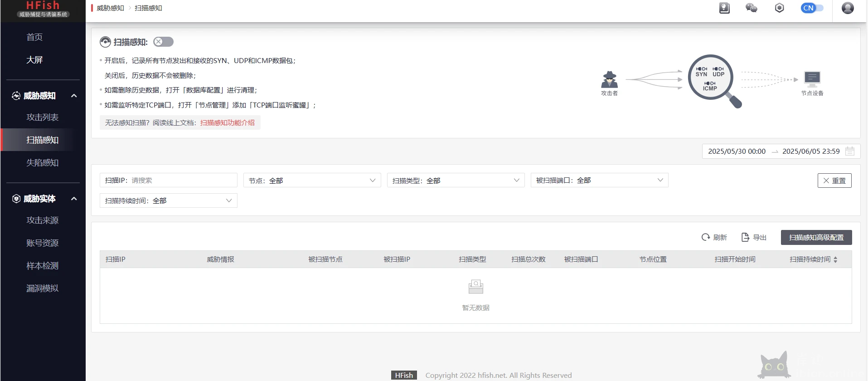Go to 攻击列表 in sidebar
868x381 pixels.
[x=43, y=117]
